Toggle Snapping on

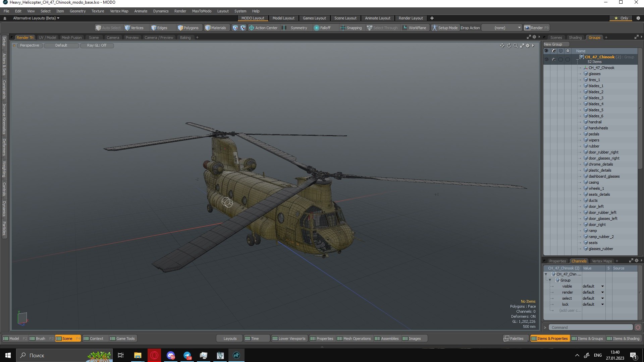click(x=351, y=28)
